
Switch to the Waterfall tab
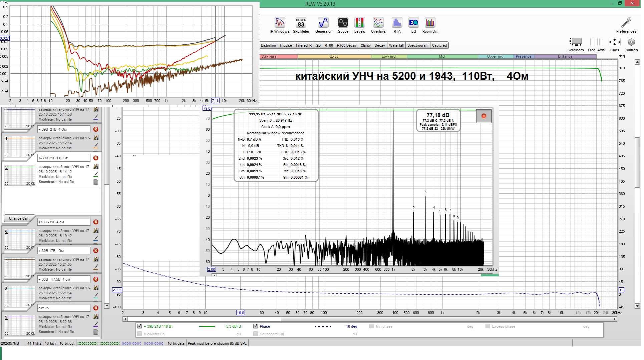tap(396, 45)
